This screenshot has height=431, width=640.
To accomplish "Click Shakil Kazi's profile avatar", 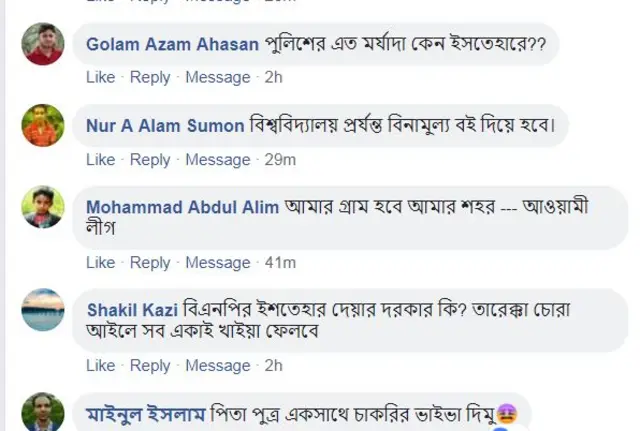I will [43, 310].
